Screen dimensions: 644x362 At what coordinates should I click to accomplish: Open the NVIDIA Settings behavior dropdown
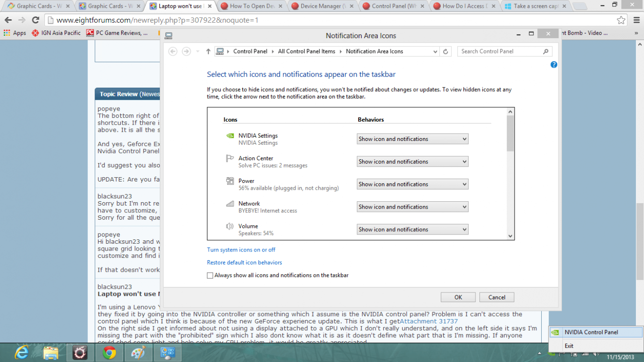[412, 139]
